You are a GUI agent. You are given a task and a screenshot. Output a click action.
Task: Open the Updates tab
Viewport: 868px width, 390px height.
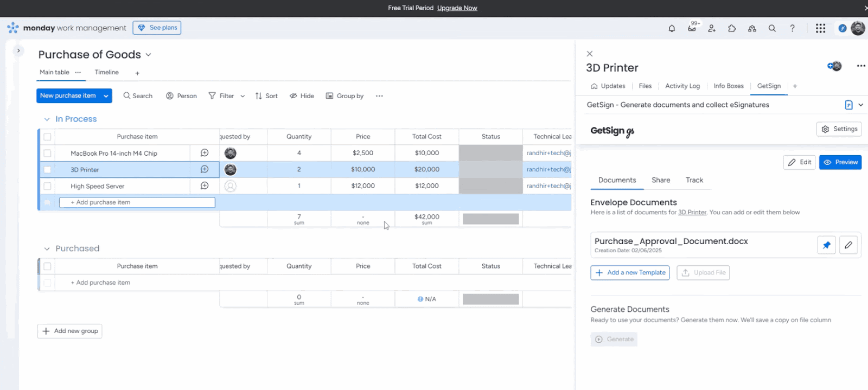[608, 86]
